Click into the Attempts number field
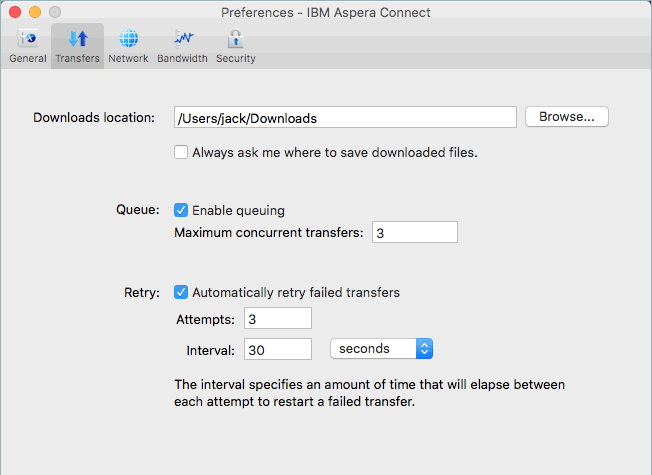The height and width of the screenshot is (475, 652). click(278, 319)
